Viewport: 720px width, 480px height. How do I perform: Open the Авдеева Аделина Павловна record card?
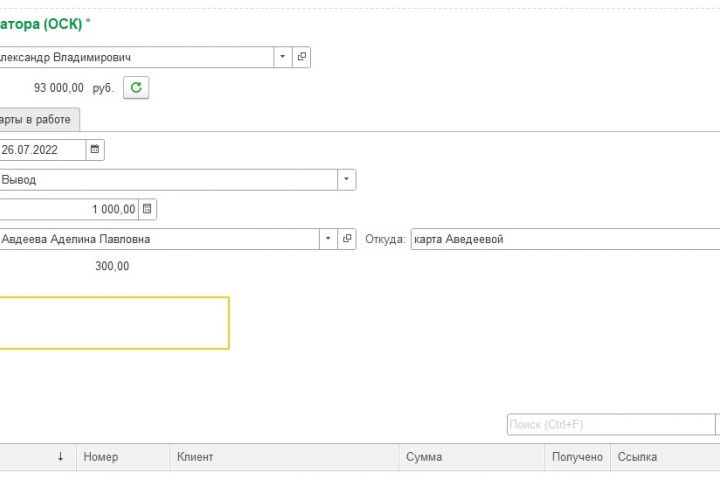(348, 239)
